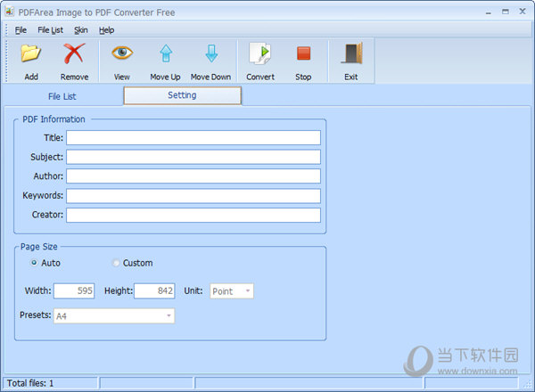The height and width of the screenshot is (392, 535).
Task: Open the File List menu
Action: point(50,30)
